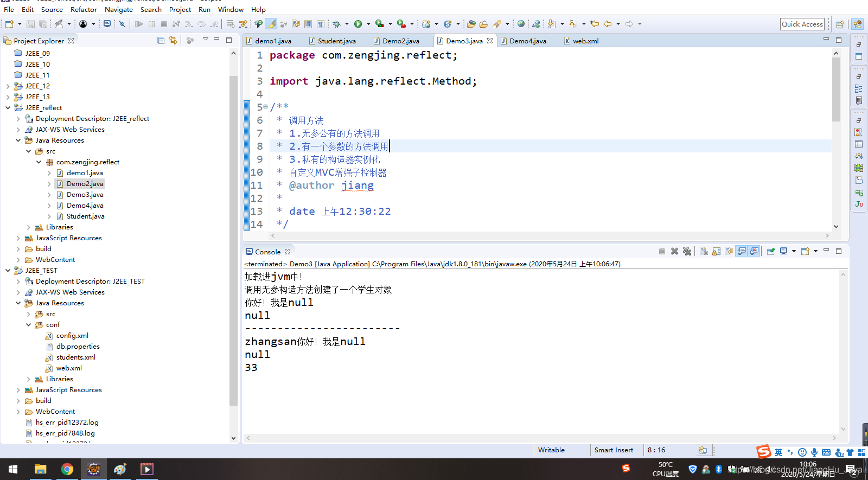Open the Refactor menu

[84, 9]
